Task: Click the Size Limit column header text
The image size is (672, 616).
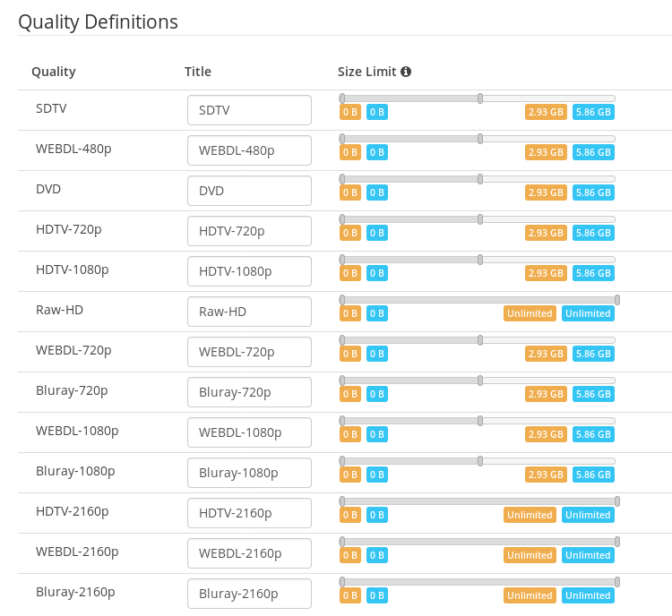Action: [366, 72]
